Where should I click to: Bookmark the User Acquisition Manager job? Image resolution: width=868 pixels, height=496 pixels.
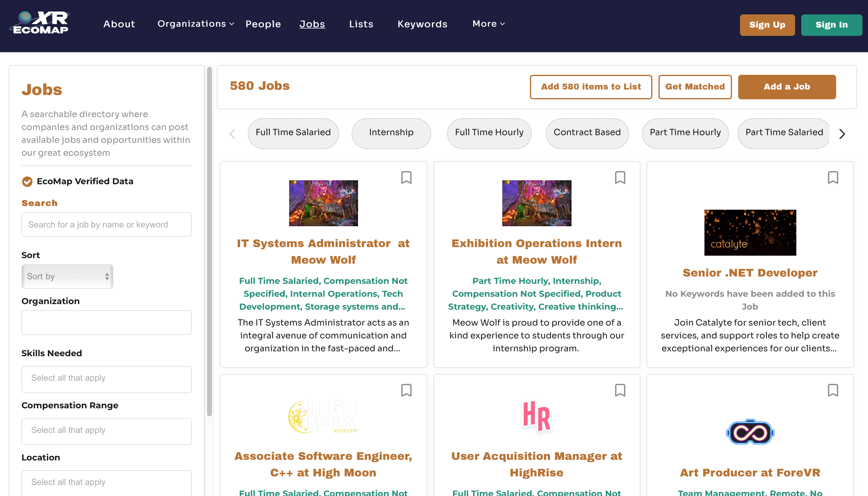click(620, 391)
